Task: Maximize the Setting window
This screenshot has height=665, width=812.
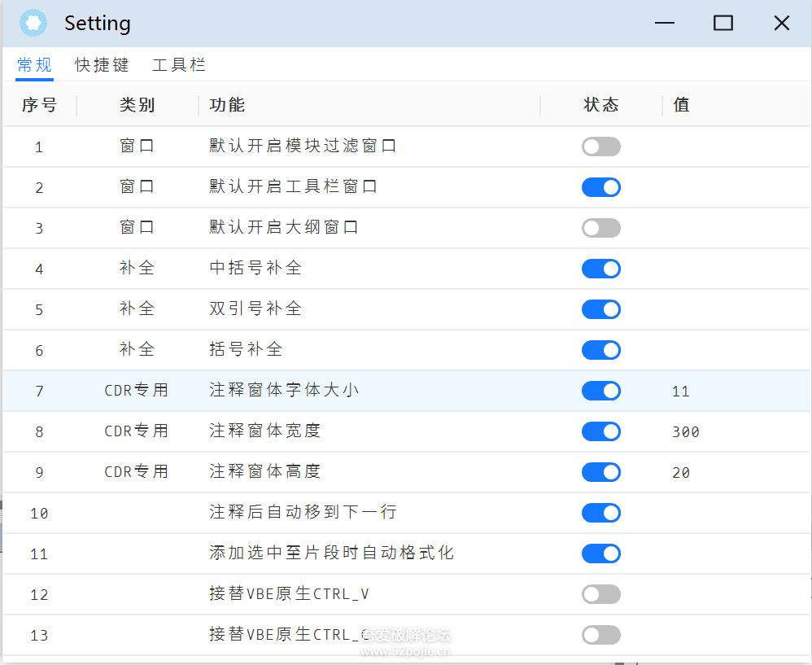Action: pyautogui.click(x=723, y=23)
